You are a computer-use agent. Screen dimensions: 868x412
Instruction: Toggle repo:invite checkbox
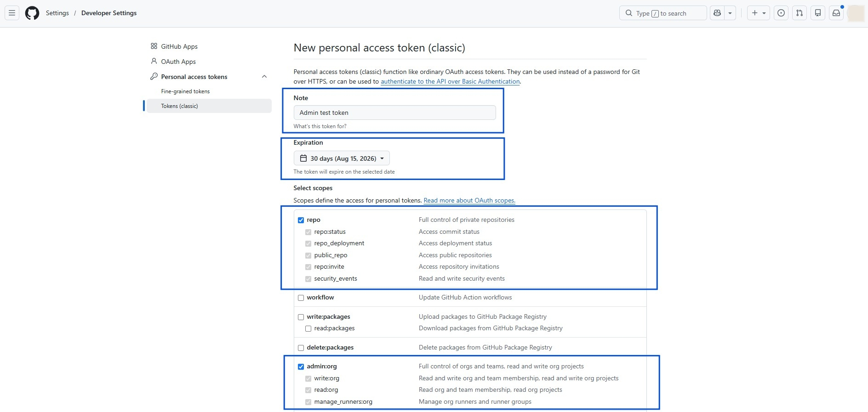click(x=308, y=267)
